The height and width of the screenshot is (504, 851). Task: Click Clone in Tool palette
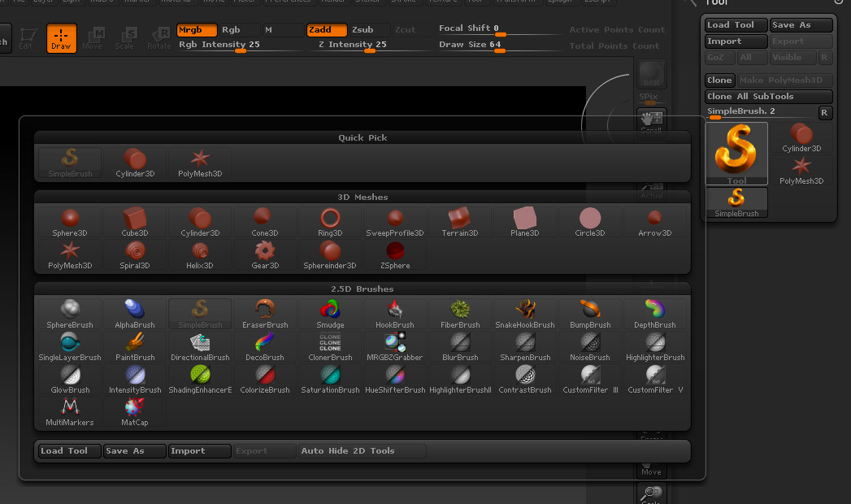(x=719, y=80)
